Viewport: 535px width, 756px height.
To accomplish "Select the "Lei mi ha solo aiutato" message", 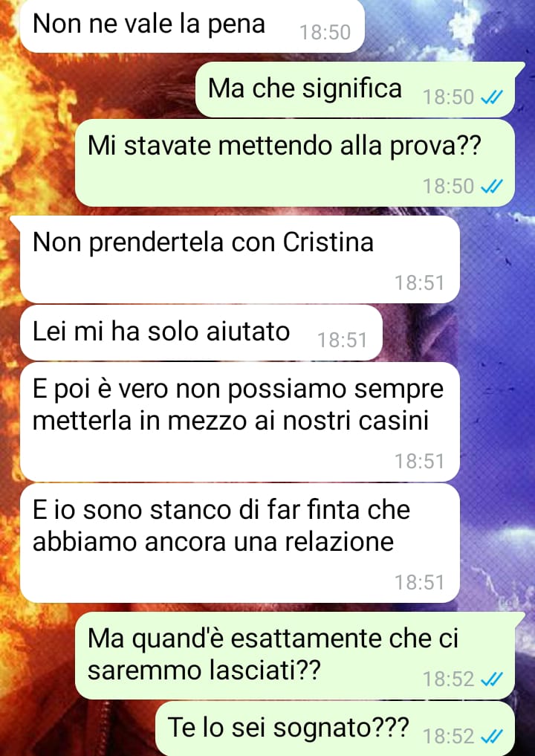I will click(x=201, y=333).
